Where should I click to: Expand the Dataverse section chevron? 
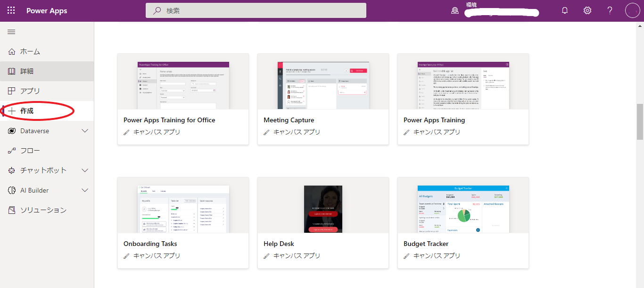click(x=85, y=131)
